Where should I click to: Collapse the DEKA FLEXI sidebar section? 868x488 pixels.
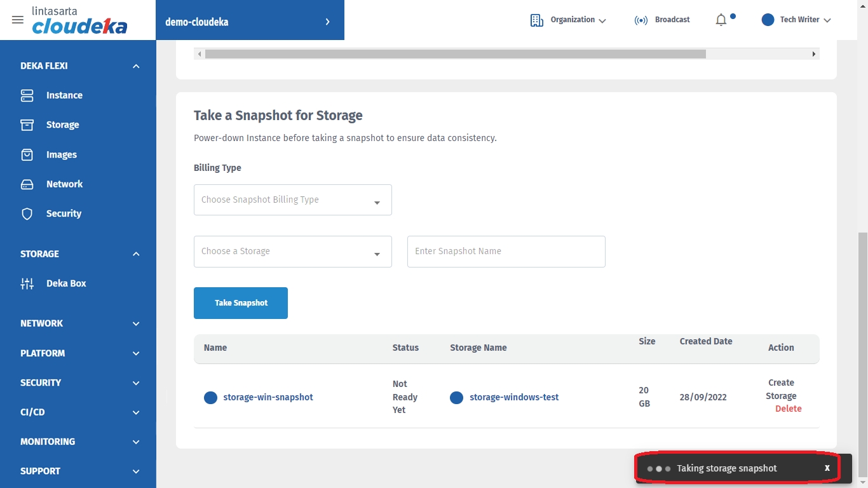pos(136,66)
